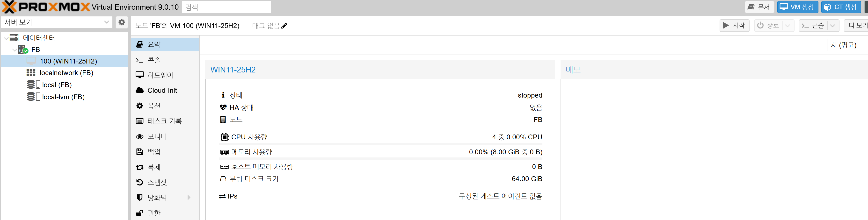Click the 방화벽 shield icon

(x=139, y=198)
